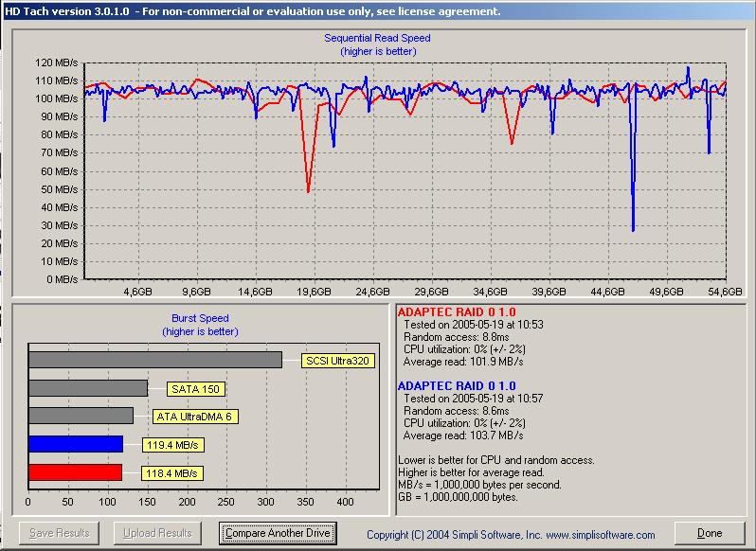
Task: Click the gray SCSI Ultra320 bar
Action: [x=155, y=360]
